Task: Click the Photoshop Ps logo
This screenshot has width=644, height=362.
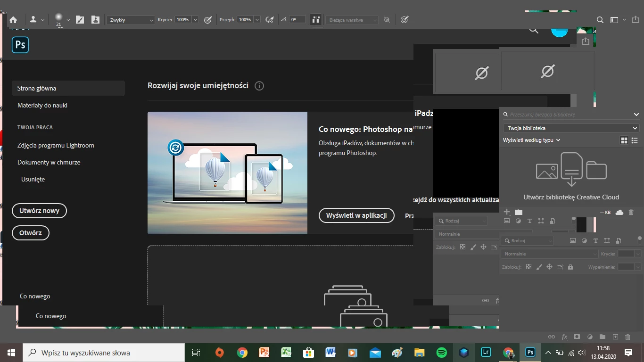Action: pyautogui.click(x=20, y=45)
